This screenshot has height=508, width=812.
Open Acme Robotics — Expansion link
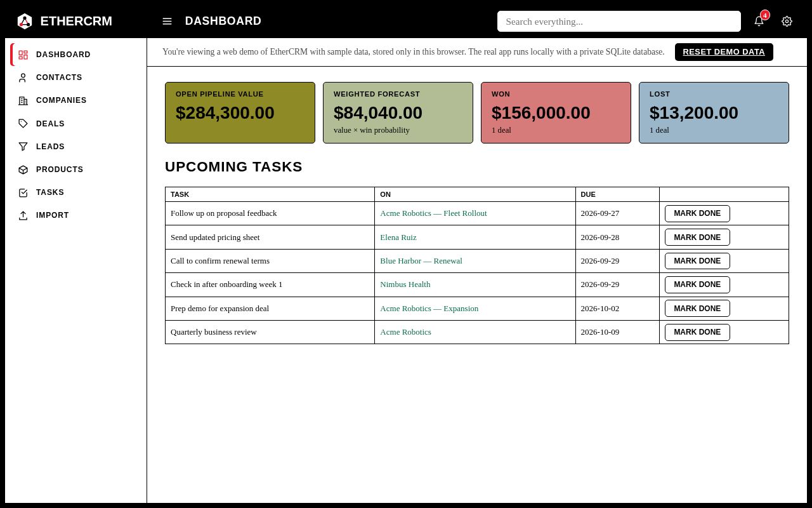coord(429,309)
